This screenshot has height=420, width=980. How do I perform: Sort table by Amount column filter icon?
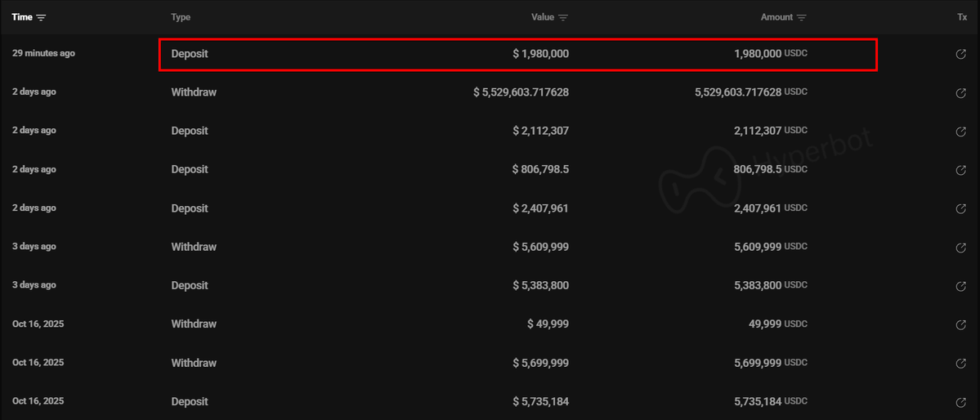coord(802,17)
